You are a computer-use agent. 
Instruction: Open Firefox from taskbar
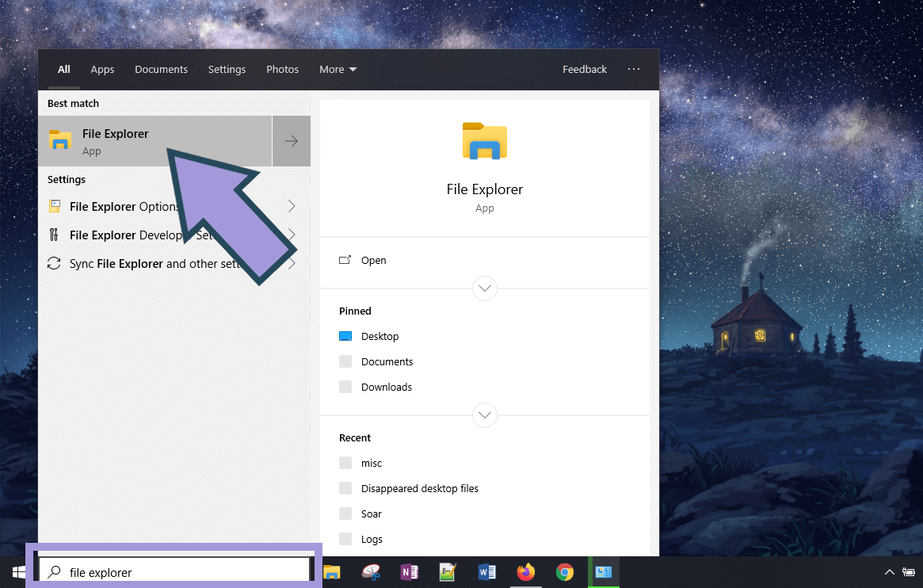coord(525,572)
